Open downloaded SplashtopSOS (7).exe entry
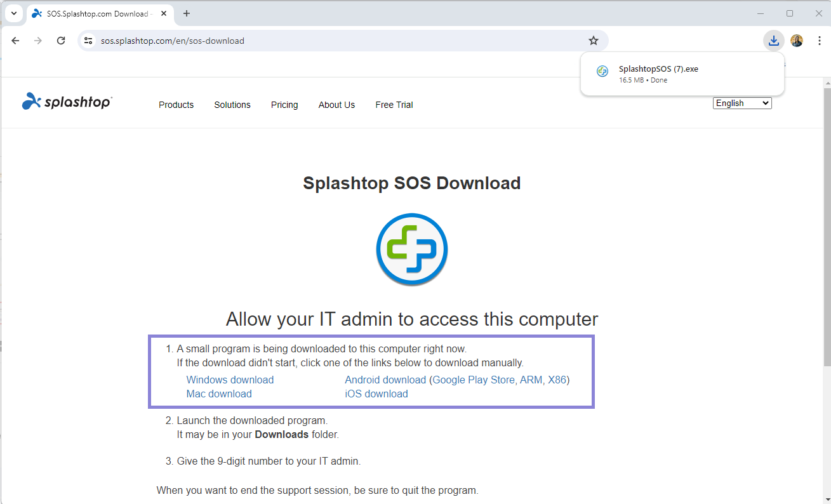 coord(682,74)
